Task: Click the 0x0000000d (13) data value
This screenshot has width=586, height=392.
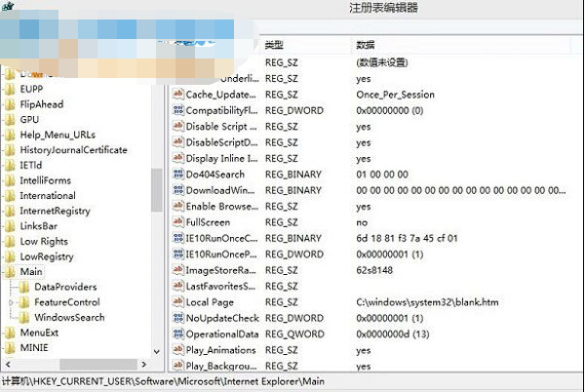Action: [x=393, y=334]
